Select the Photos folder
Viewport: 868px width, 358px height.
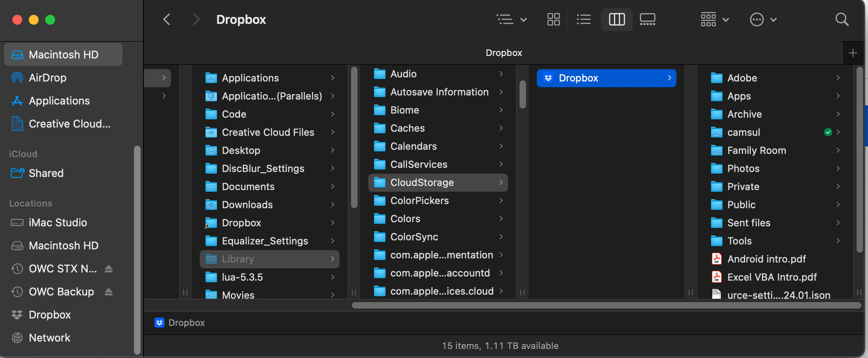click(x=775, y=168)
